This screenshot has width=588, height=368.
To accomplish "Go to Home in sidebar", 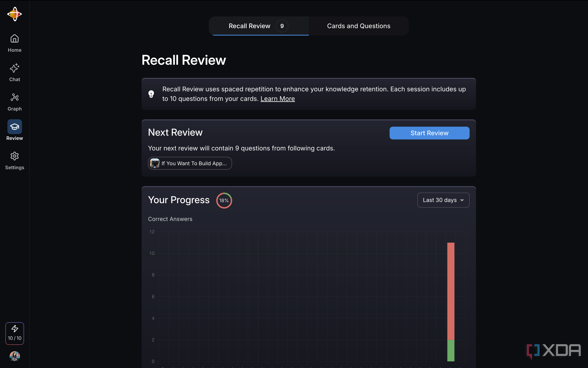I will [x=14, y=43].
